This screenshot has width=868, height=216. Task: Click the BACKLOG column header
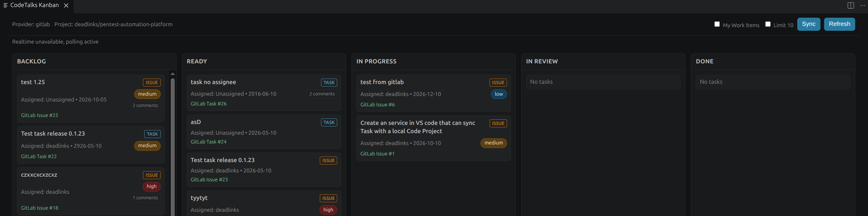[31, 62]
